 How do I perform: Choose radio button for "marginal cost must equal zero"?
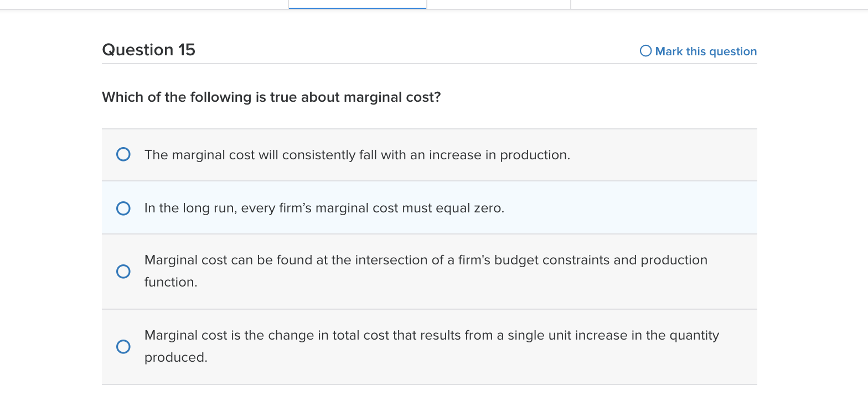[x=123, y=209]
